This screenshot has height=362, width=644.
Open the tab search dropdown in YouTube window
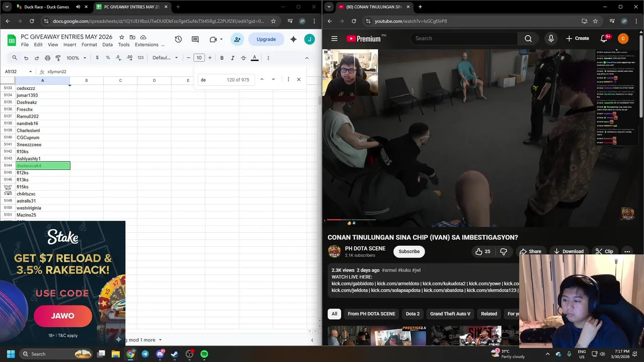(x=329, y=7)
